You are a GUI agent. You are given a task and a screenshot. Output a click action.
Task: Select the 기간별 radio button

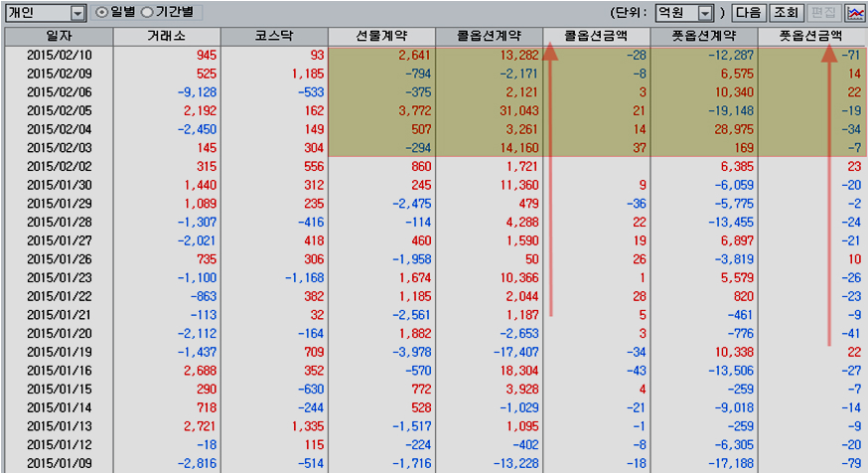click(x=147, y=13)
